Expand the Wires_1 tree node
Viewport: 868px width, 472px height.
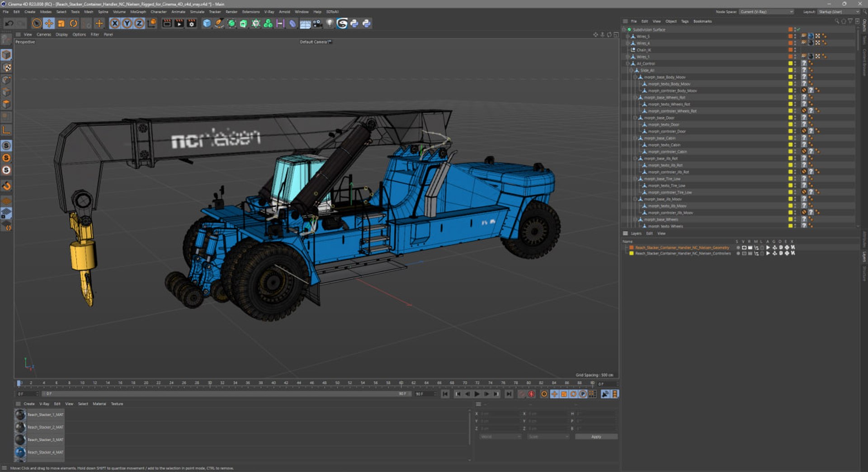click(627, 57)
